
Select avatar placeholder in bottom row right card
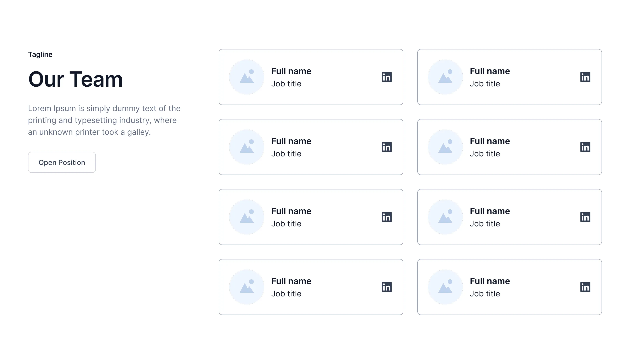[445, 287]
